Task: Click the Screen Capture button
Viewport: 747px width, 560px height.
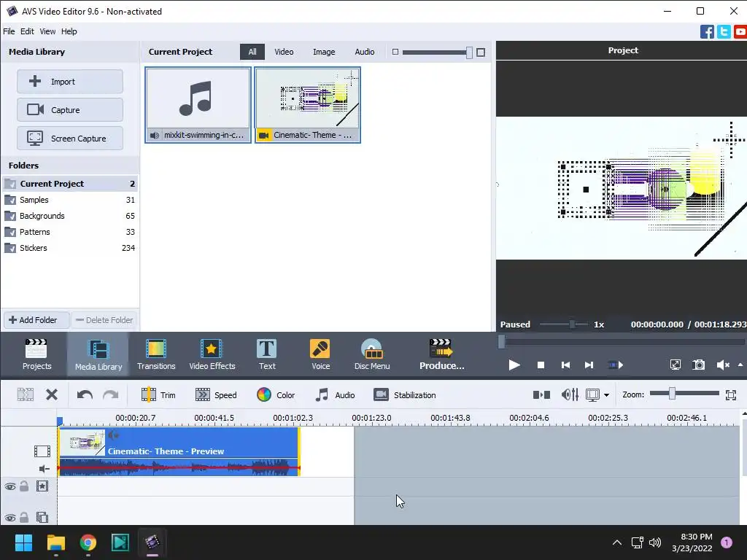Action: point(70,139)
